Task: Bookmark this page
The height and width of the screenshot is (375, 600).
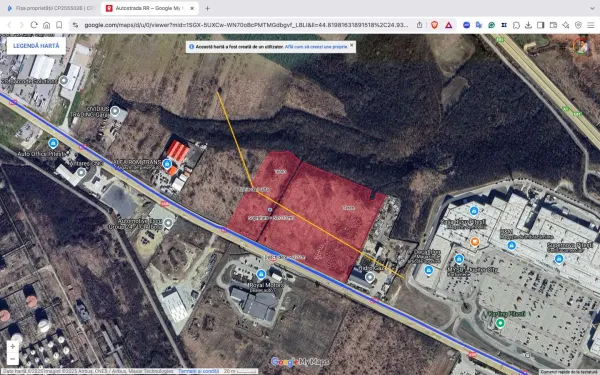Action: click(59, 25)
